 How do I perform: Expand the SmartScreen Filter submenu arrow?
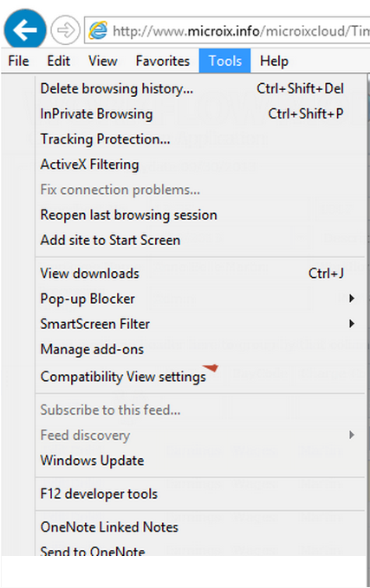351,324
